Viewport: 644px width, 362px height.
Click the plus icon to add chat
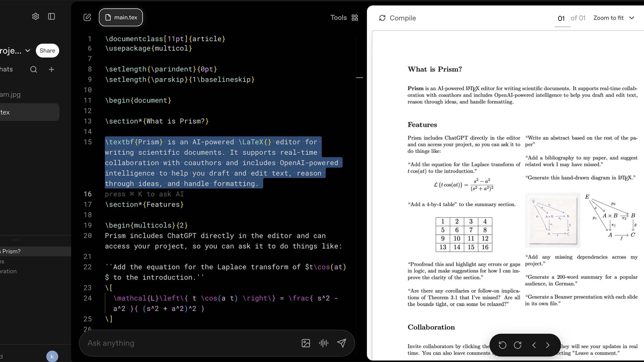[x=51, y=69]
